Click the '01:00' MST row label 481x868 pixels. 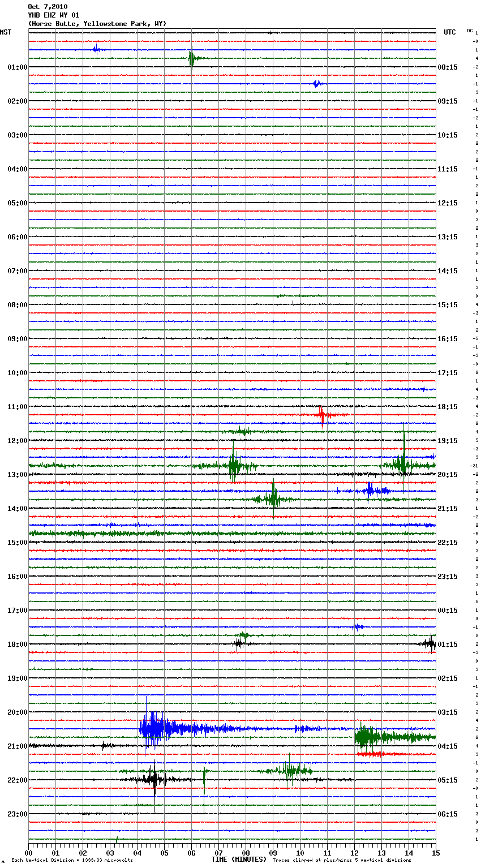point(18,67)
